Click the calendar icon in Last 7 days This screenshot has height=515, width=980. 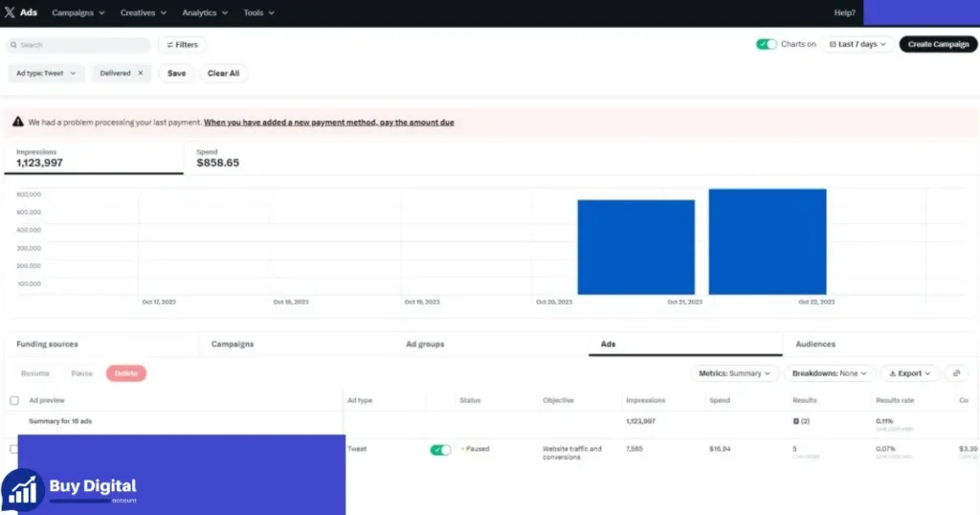tap(833, 44)
